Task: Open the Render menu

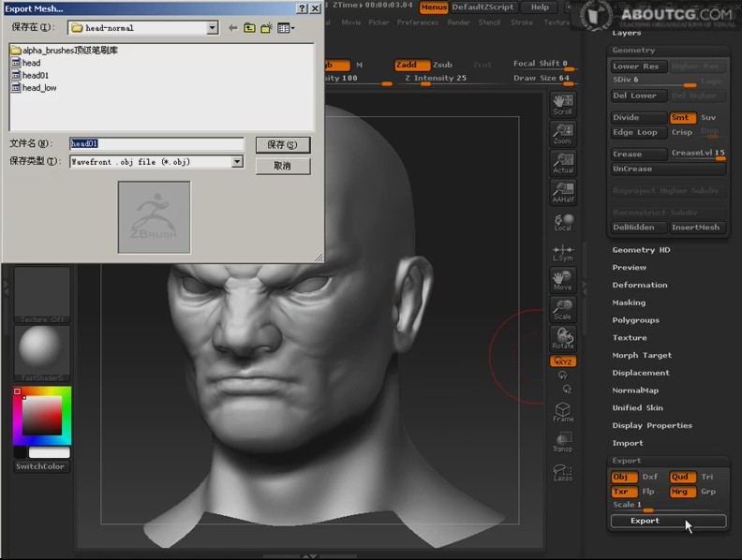Action: (x=458, y=22)
